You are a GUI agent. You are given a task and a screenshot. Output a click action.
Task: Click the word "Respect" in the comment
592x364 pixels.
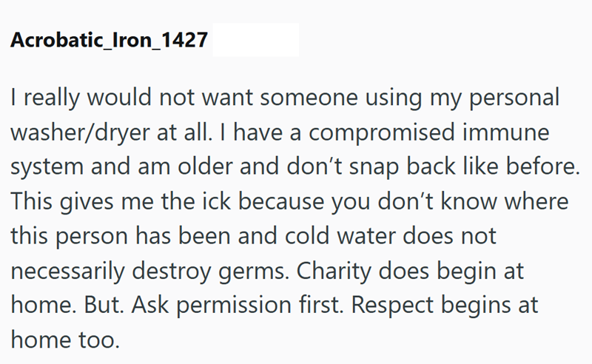click(392, 305)
